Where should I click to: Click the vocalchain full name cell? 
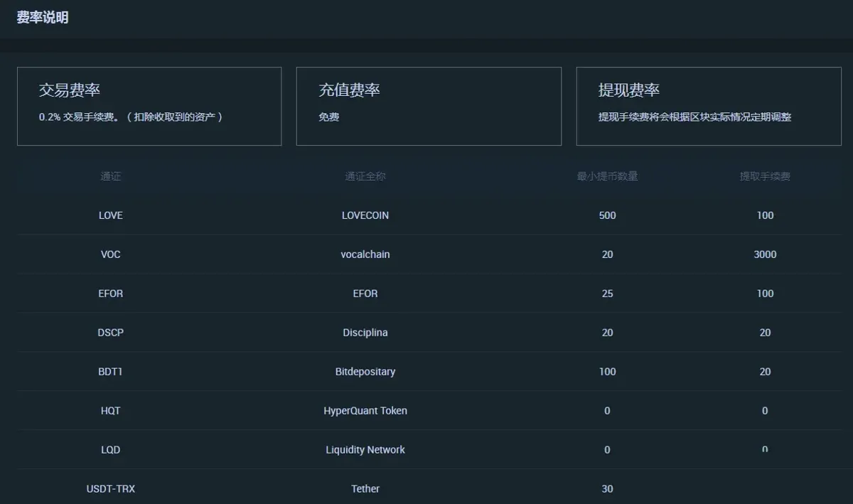click(365, 254)
